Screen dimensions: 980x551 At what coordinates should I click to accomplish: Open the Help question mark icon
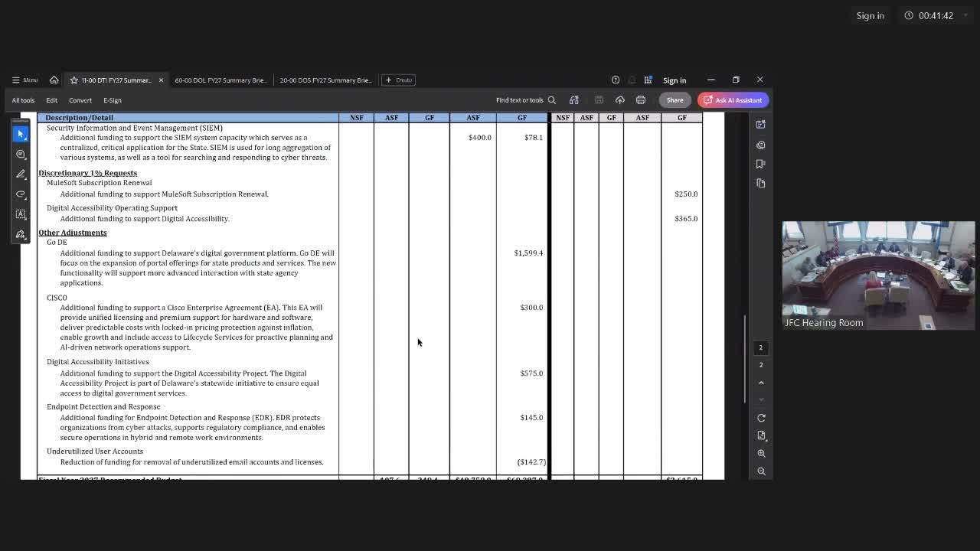click(x=616, y=80)
